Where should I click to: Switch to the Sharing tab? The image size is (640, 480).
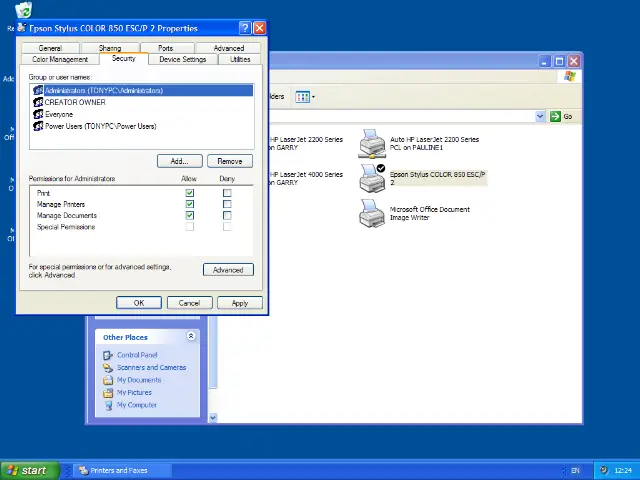coord(110,48)
